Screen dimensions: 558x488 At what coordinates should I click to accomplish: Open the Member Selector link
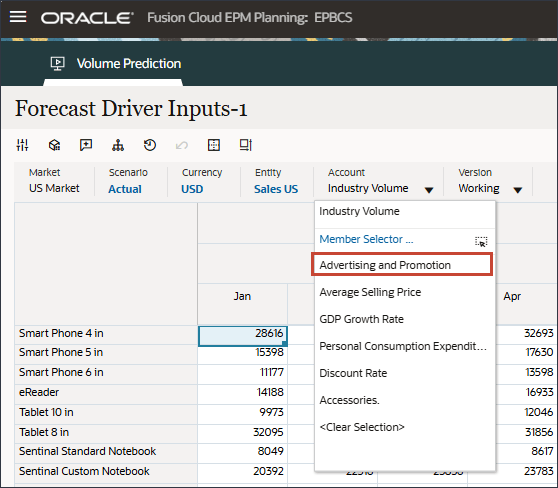click(367, 239)
